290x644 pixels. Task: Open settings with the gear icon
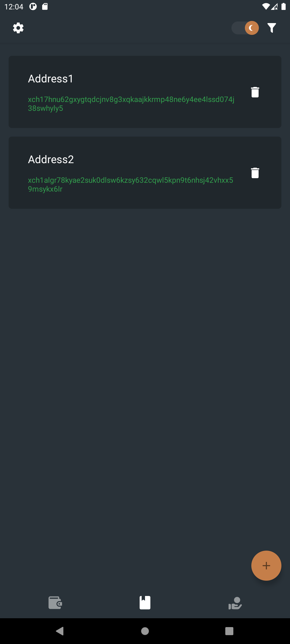pyautogui.click(x=18, y=28)
